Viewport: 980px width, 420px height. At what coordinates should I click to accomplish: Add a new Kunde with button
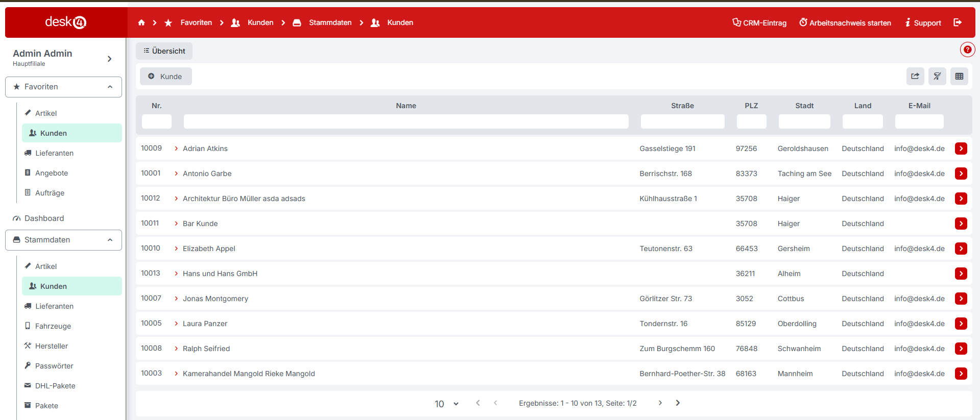[x=165, y=77]
